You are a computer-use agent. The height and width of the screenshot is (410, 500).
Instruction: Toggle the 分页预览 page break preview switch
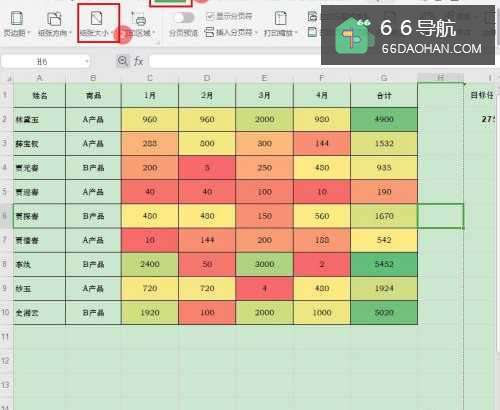pyautogui.click(x=184, y=17)
